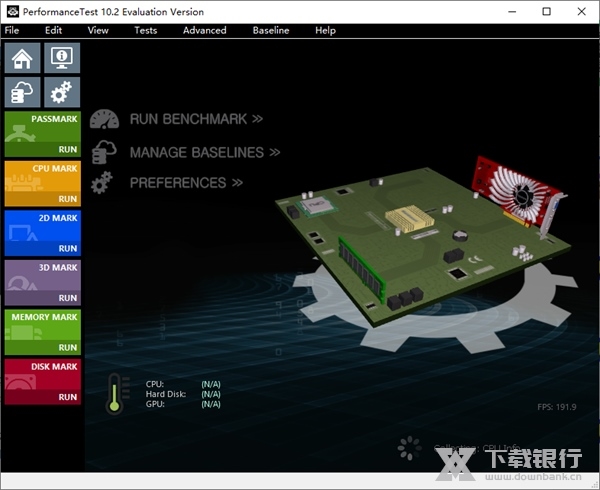
Task: Click the RUN BENCHMARK link
Action: pyautogui.click(x=196, y=119)
